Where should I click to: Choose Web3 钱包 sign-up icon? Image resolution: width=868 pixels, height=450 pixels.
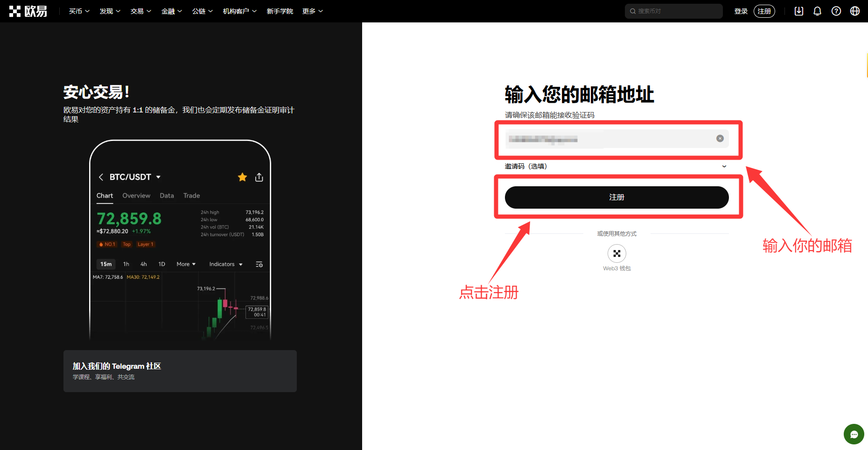click(x=616, y=253)
